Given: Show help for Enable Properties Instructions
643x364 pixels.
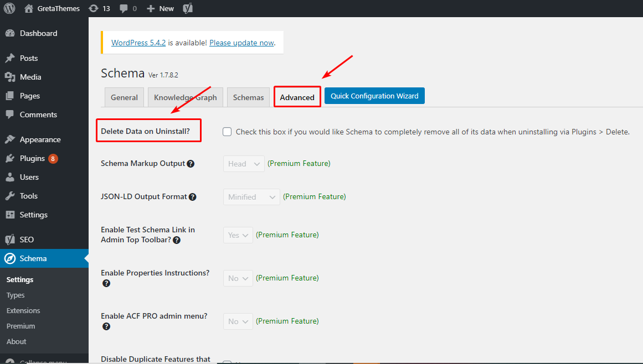Looking at the screenshot, I should [x=106, y=283].
